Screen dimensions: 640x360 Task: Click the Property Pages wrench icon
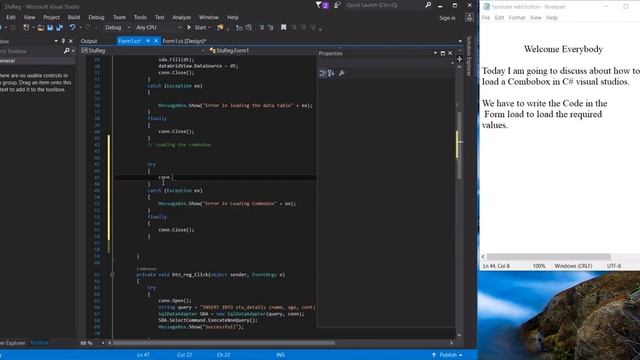[x=342, y=73]
